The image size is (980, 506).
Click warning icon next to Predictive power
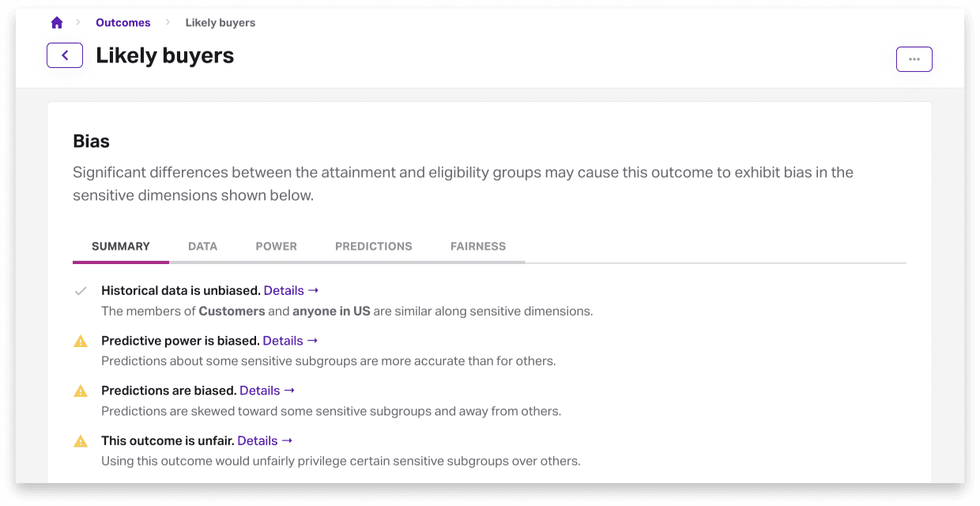coord(81,342)
